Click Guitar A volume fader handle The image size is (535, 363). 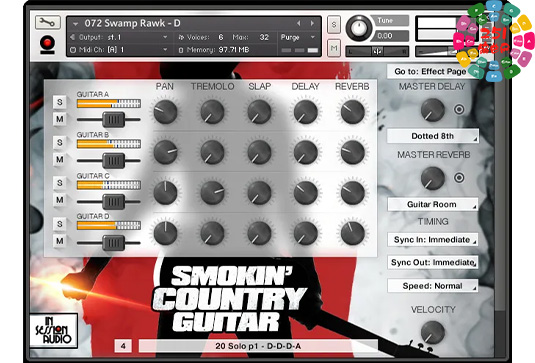coord(114,119)
